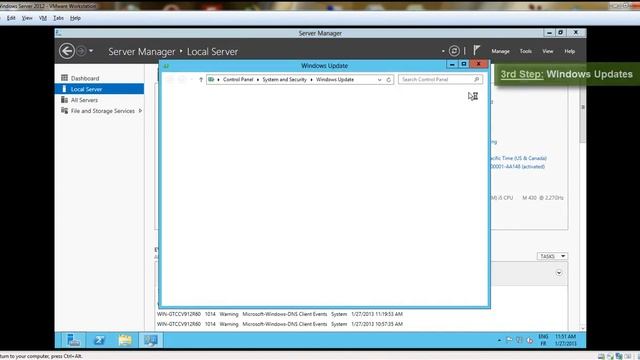The width and height of the screenshot is (640, 360).
Task: Click Control Panel in the address breadcrumb
Action: click(238, 80)
